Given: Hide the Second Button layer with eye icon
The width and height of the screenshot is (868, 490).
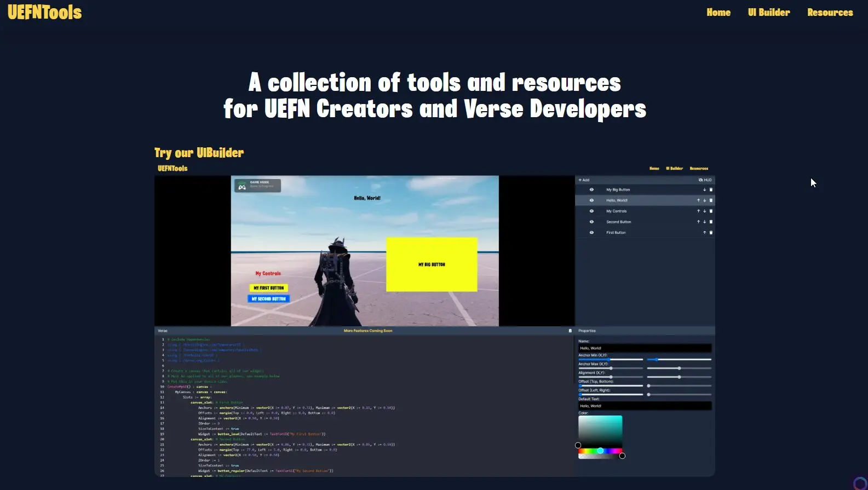Looking at the screenshot, I should 591,222.
